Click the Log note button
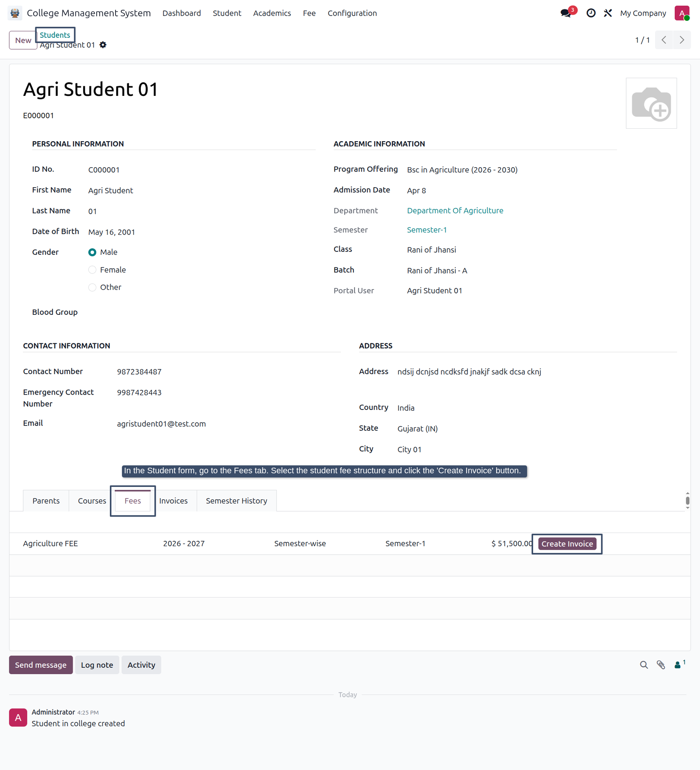700x770 pixels. tap(97, 665)
